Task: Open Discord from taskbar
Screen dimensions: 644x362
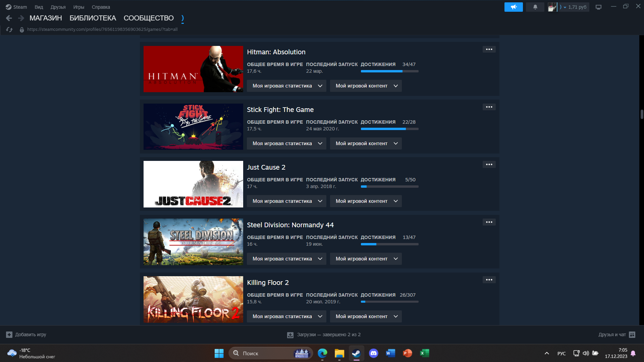Action: [x=373, y=353]
